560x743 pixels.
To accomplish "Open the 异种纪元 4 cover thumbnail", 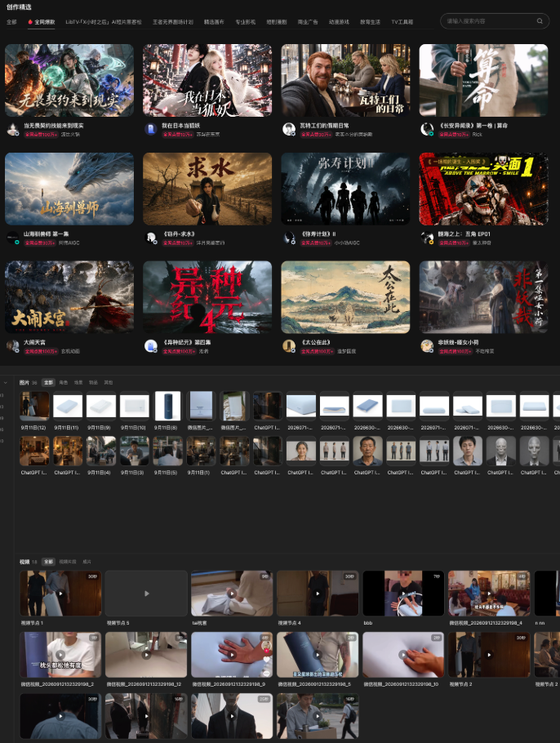I will (207, 297).
